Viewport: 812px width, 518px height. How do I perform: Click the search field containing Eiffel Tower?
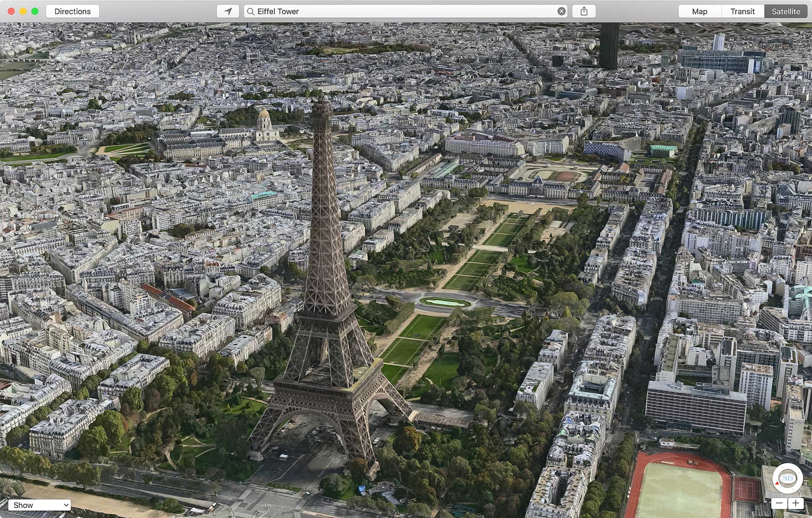[x=405, y=12]
